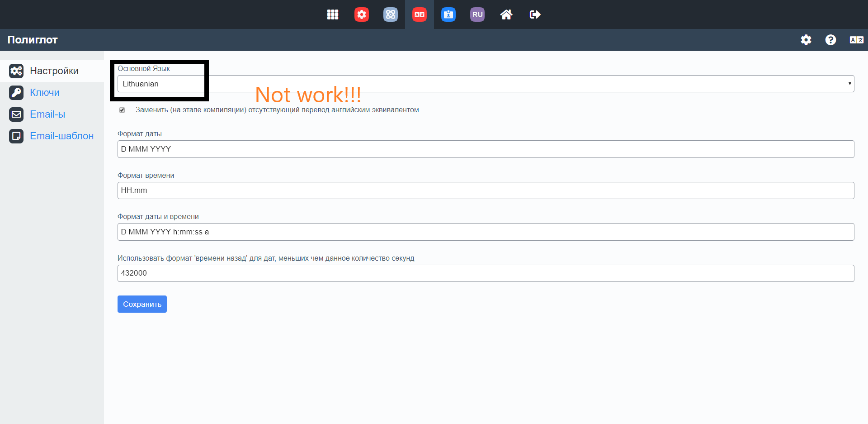Open the apps grid icon in top bar

click(333, 14)
